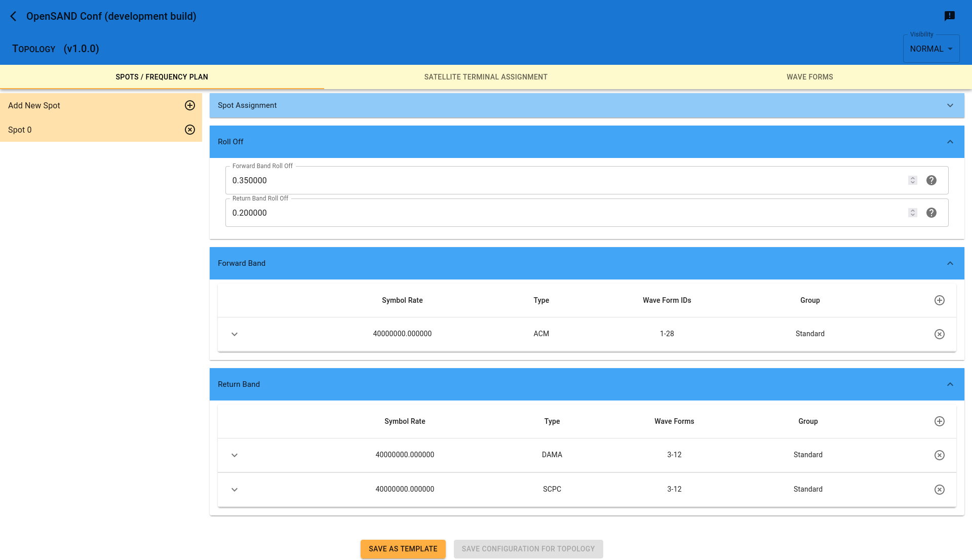The width and height of the screenshot is (972, 560).
Task: Remove Spot 0 with its delete icon
Action: click(x=190, y=130)
